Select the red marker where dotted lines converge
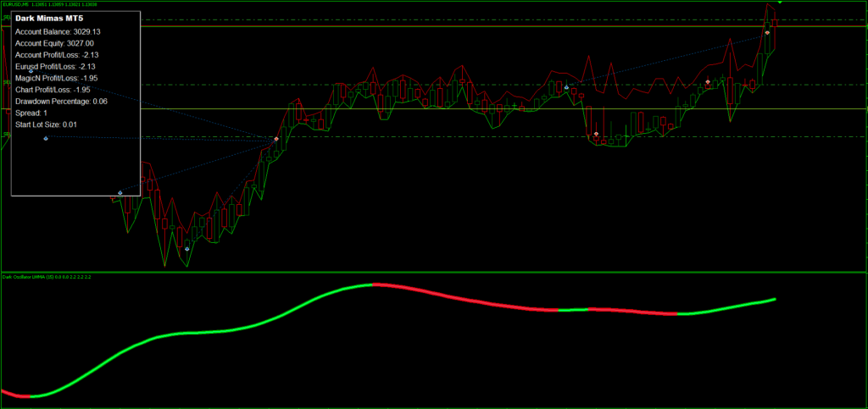 click(276, 139)
